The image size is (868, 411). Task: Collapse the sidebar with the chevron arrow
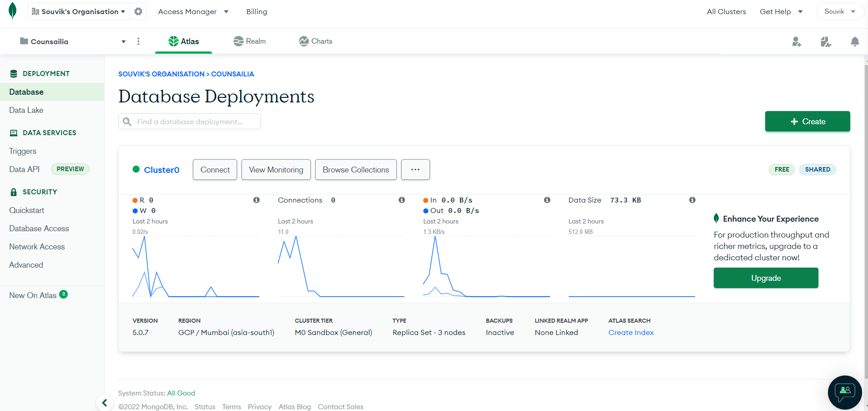(x=105, y=402)
